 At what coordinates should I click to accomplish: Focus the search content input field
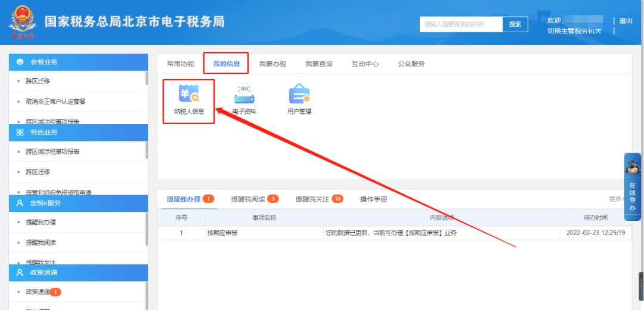(x=461, y=24)
